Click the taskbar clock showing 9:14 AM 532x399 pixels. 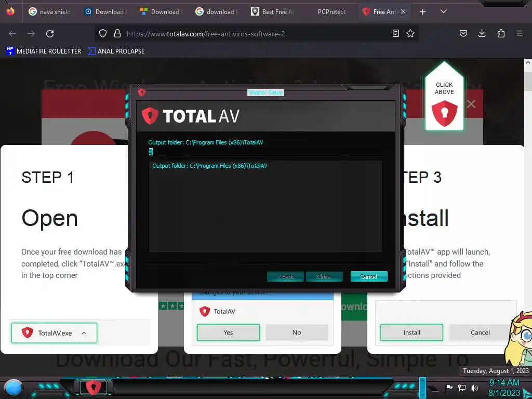(504, 388)
